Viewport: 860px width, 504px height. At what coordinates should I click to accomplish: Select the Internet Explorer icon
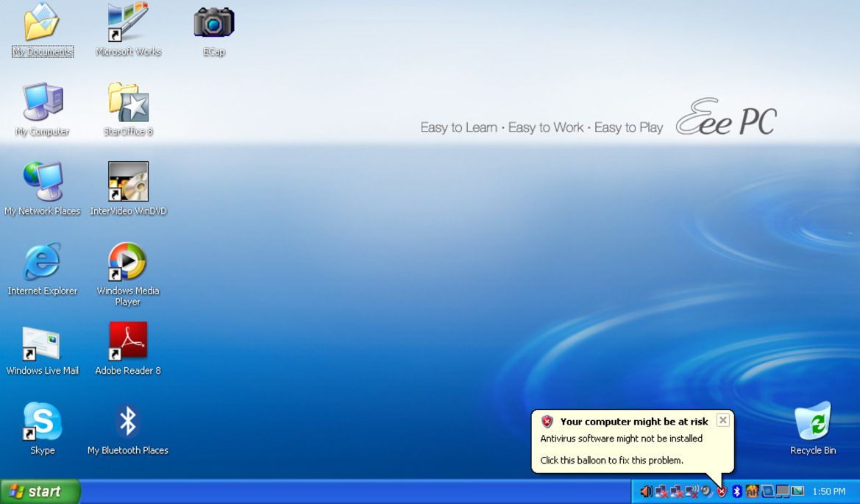42,269
